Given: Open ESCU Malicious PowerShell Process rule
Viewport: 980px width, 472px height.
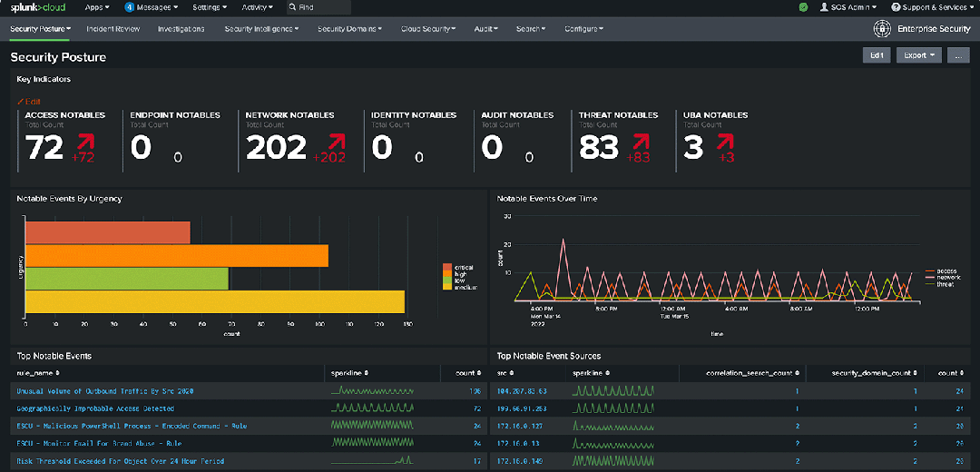Looking at the screenshot, I should pyautogui.click(x=132, y=426).
